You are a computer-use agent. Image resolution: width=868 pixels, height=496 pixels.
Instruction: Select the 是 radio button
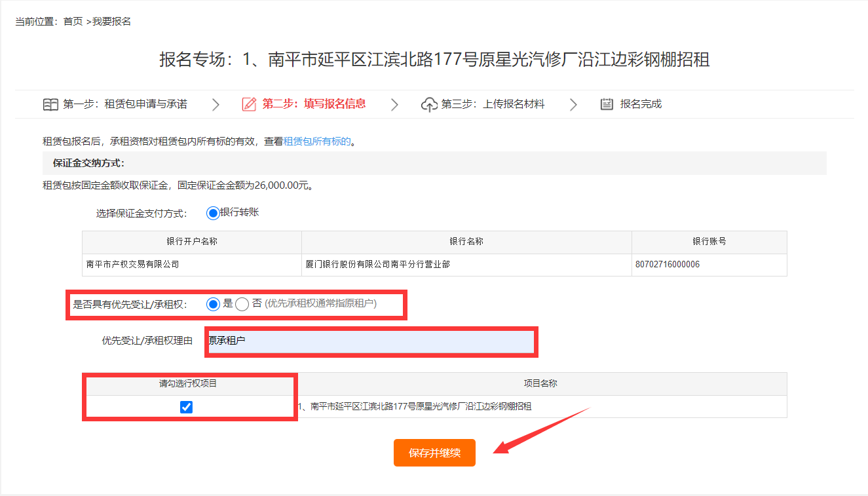point(214,304)
